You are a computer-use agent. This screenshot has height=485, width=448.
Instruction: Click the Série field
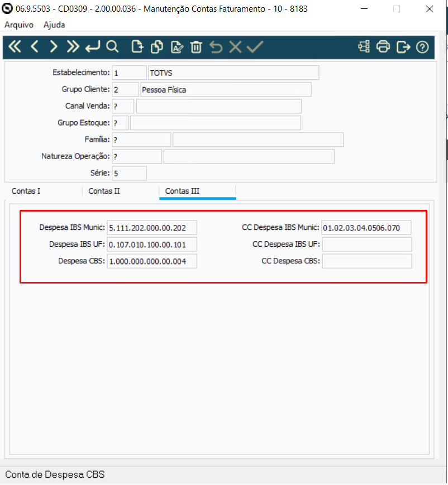click(129, 173)
